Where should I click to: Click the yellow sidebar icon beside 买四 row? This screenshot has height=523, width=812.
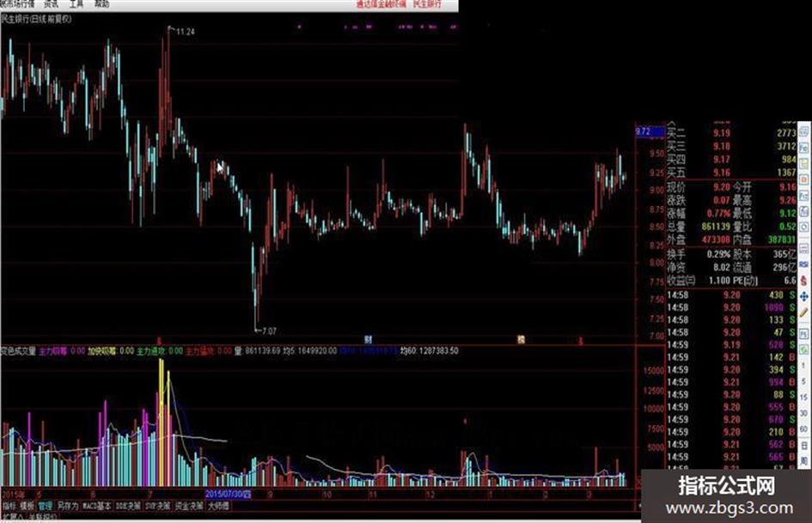pos(803,164)
